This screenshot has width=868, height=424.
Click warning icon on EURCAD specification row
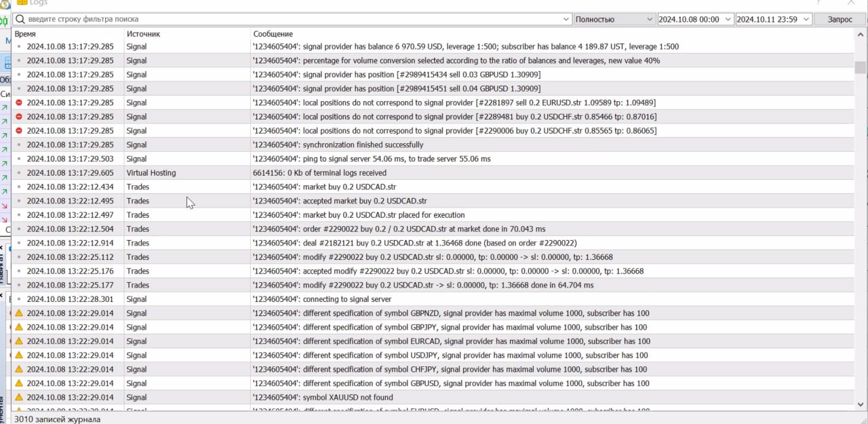(19, 341)
